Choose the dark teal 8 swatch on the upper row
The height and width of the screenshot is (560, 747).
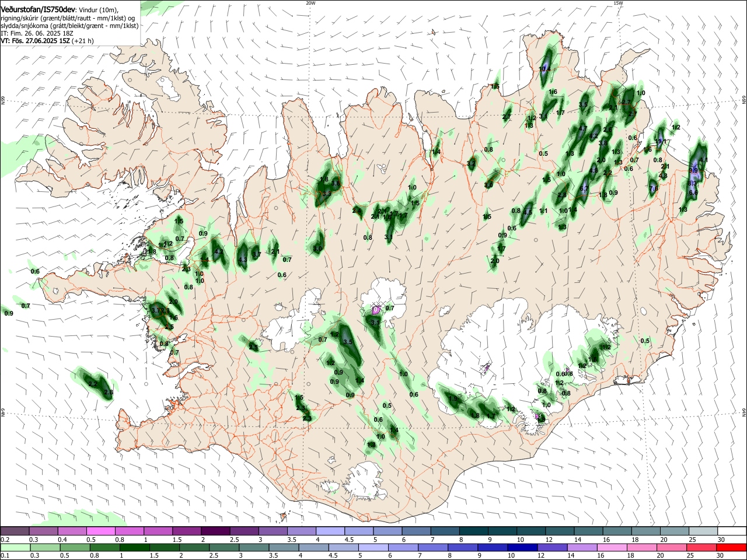pyautogui.click(x=474, y=531)
